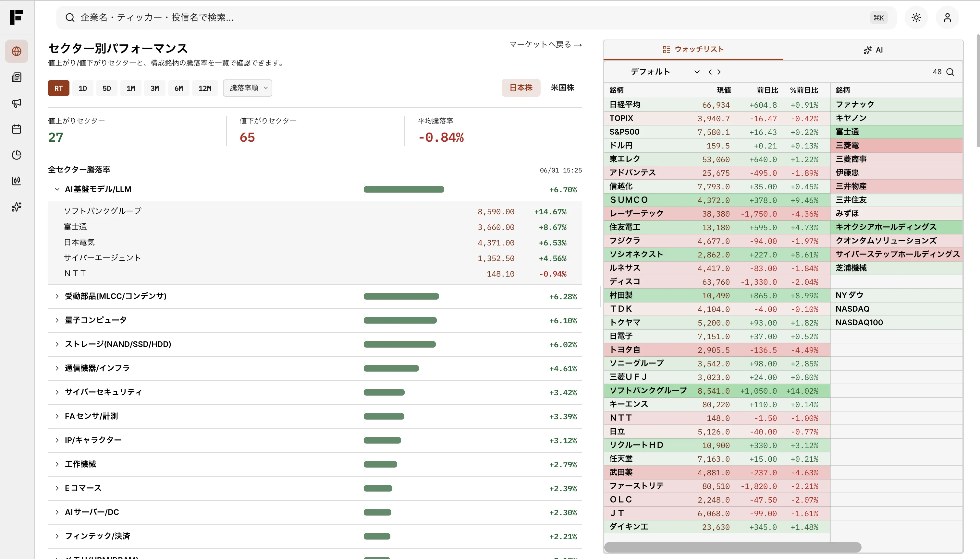
Task: Click the megaphone announcements sidebar icon
Action: coord(17,103)
